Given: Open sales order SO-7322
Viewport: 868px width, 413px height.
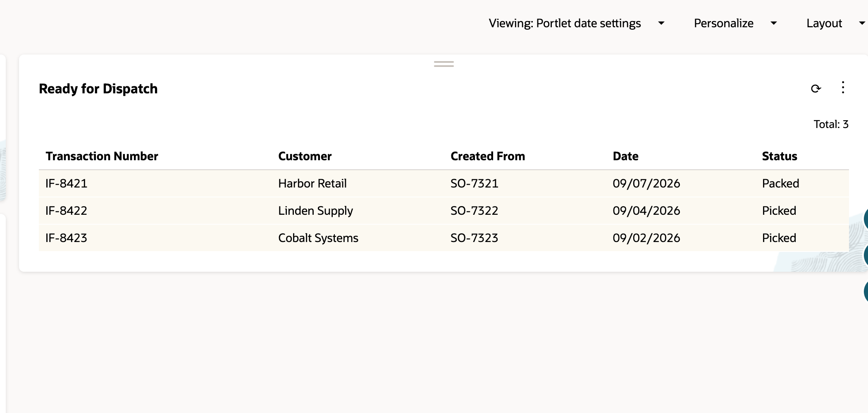Looking at the screenshot, I should pos(474,211).
